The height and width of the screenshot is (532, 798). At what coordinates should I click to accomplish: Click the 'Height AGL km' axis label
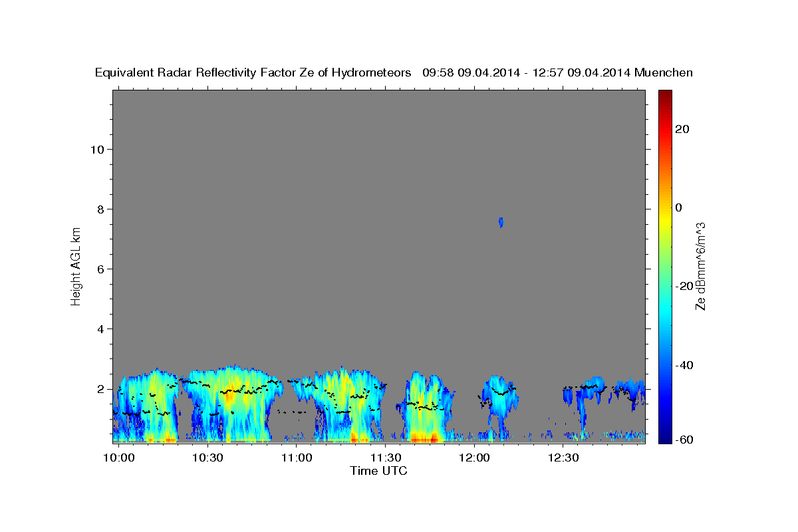point(76,265)
